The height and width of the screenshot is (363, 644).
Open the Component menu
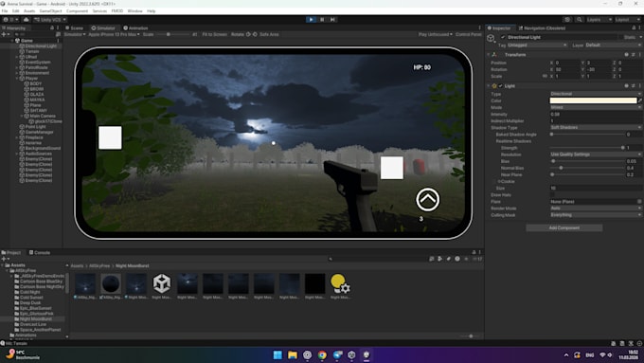(x=78, y=11)
